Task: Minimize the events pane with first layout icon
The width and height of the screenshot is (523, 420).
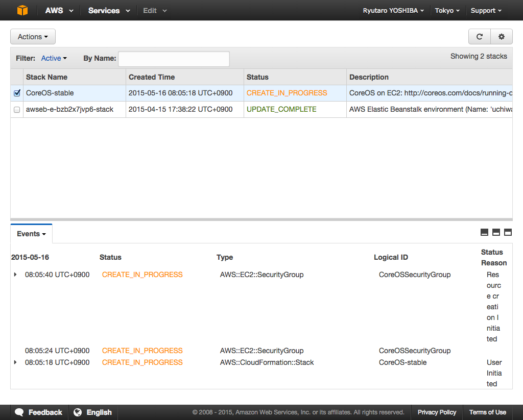Action: click(x=484, y=232)
